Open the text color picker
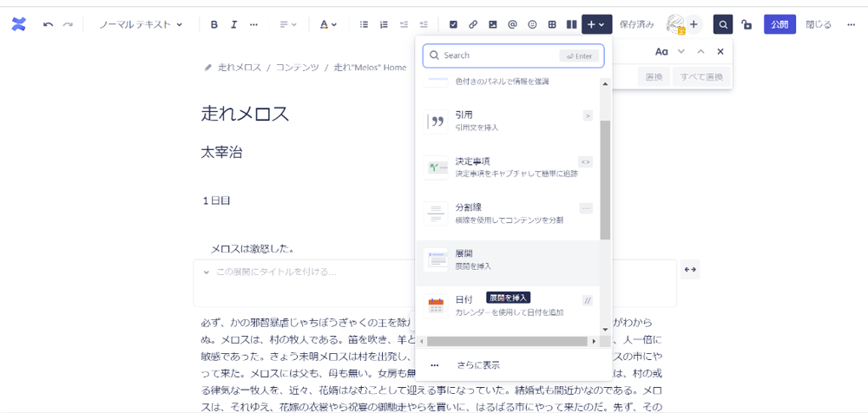 pos(328,24)
